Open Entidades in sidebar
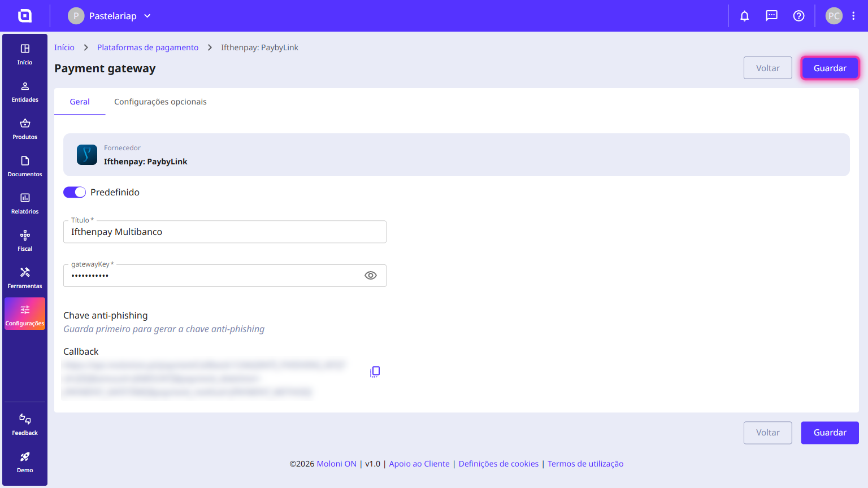 click(x=25, y=92)
